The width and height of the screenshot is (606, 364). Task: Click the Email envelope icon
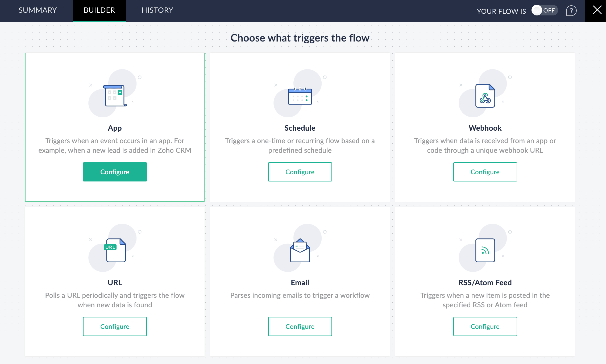300,250
